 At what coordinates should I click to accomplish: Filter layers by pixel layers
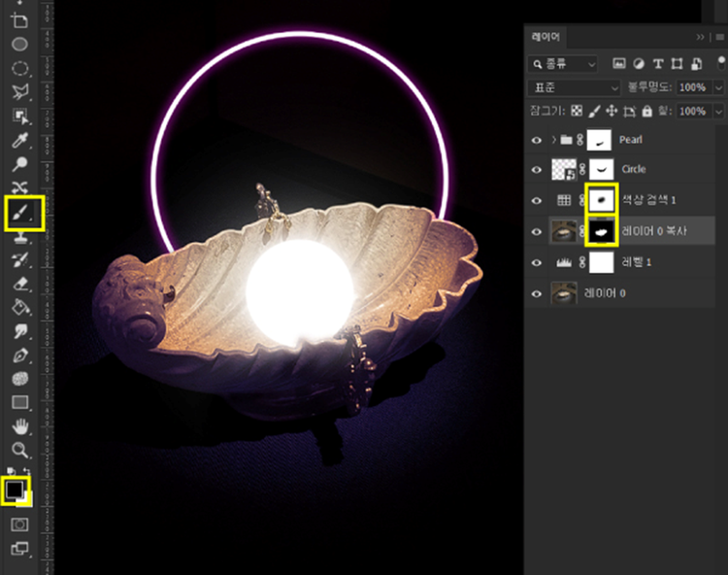pos(619,64)
